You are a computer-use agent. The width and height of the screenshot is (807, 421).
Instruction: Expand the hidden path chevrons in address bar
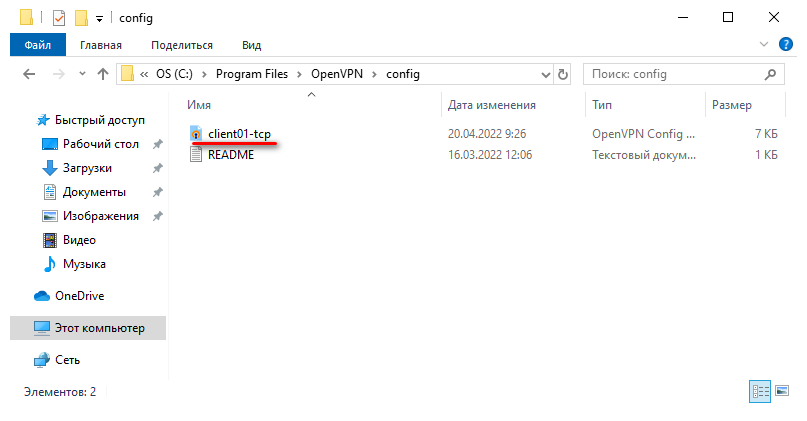pos(144,74)
